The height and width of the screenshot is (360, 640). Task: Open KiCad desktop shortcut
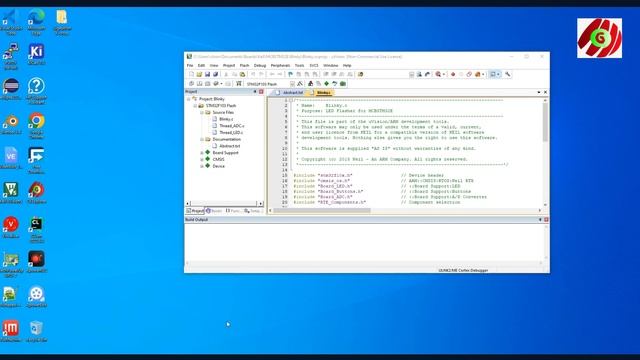tap(36, 55)
